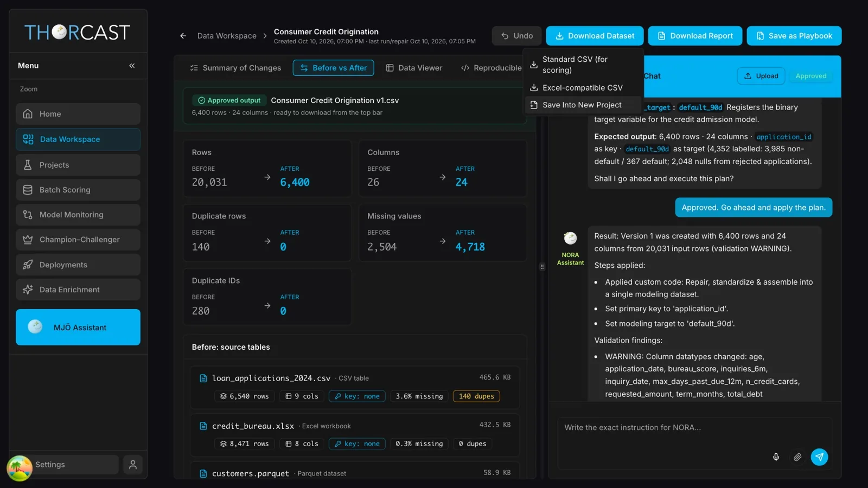Open Data Enrichment in the sidebar
Screen dimensions: 868x488
(x=78, y=290)
